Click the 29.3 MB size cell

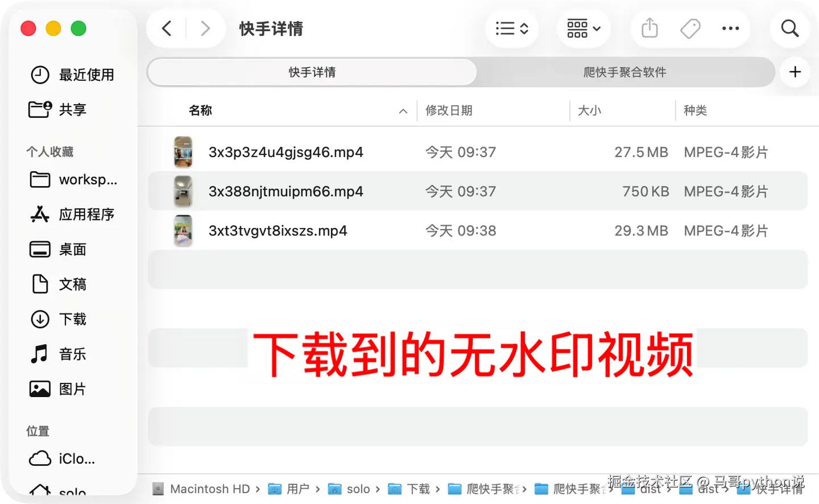641,230
